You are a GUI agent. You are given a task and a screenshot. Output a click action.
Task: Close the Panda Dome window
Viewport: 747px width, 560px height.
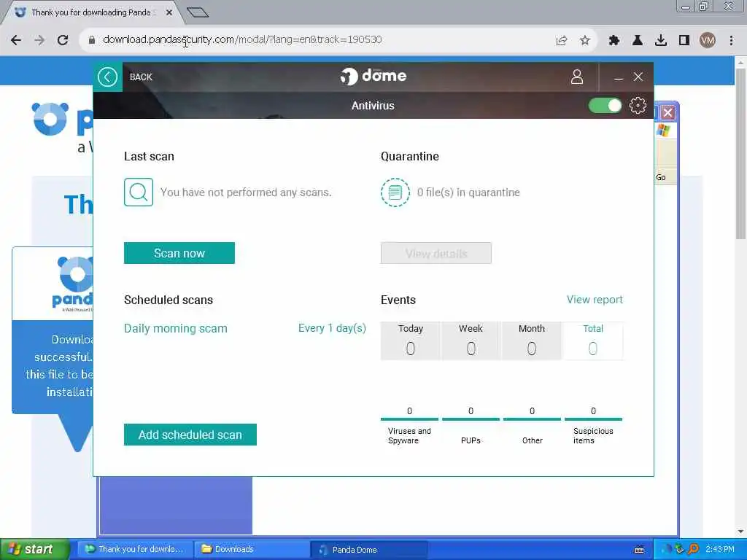(638, 77)
